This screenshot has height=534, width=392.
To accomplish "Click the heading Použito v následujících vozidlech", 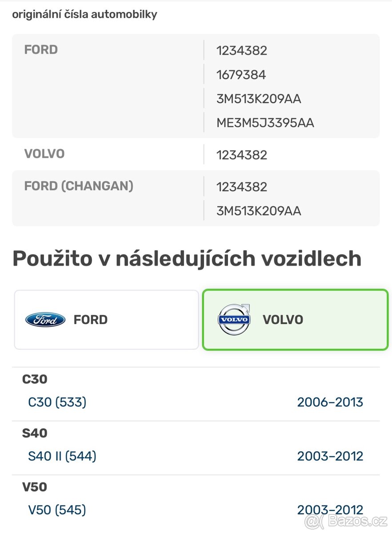I will click(x=187, y=258).
